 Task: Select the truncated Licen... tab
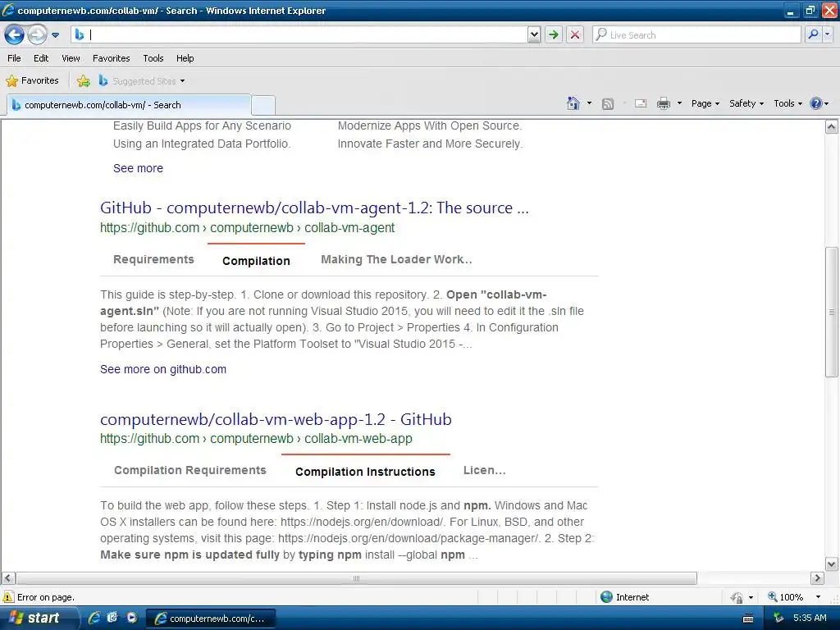(x=484, y=470)
